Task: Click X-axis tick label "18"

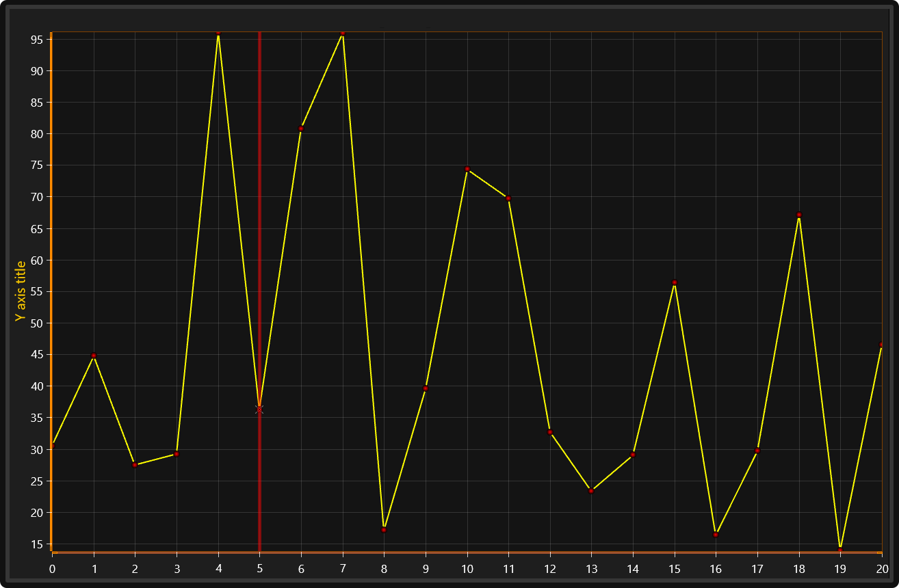Action: click(x=799, y=569)
